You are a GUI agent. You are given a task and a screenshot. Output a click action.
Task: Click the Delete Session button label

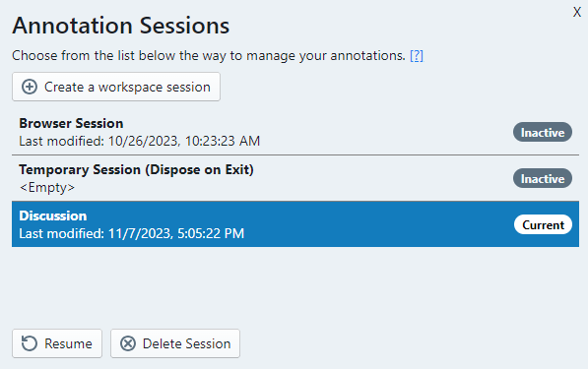186,343
